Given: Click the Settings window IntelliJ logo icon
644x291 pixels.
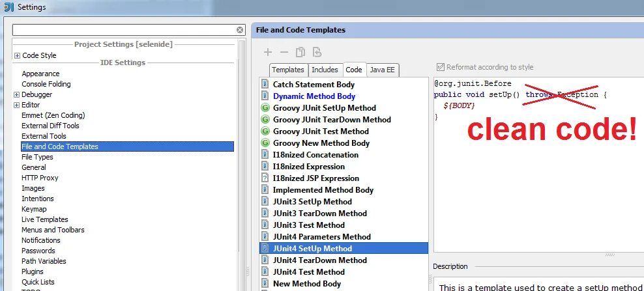Looking at the screenshot, I should click(x=8, y=7).
